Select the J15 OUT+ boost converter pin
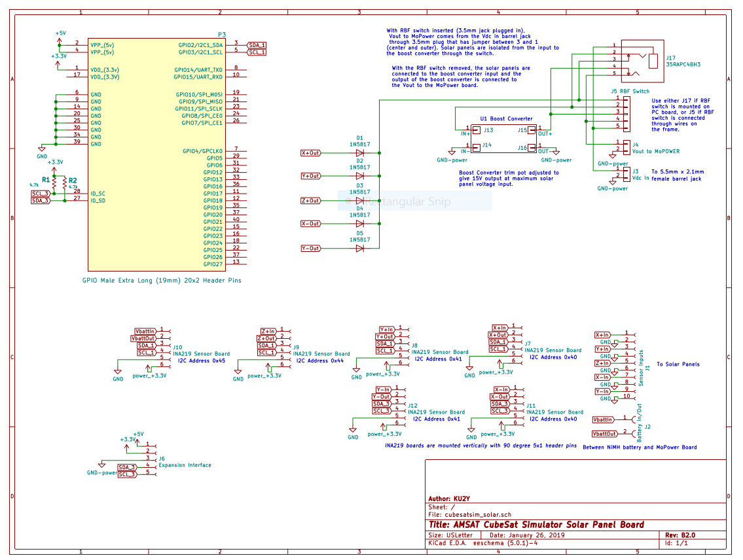743x560 pixels. click(x=532, y=130)
